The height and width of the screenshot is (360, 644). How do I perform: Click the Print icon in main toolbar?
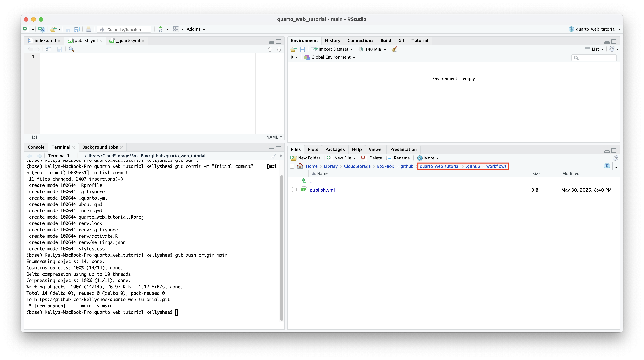pos(89,29)
